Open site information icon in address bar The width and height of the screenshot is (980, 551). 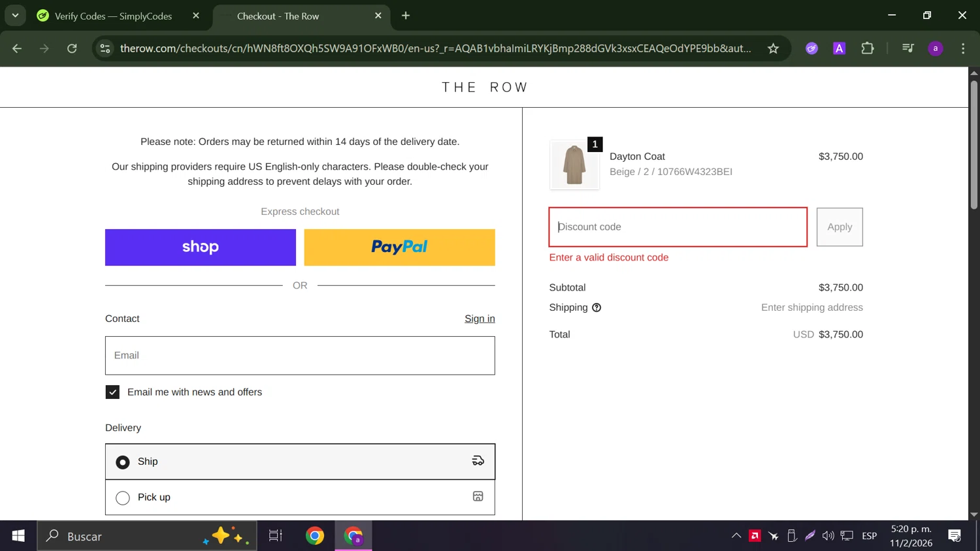point(105,48)
